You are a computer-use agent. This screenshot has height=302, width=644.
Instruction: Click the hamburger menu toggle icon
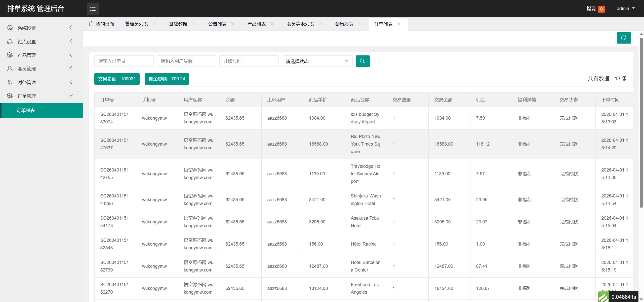click(93, 9)
